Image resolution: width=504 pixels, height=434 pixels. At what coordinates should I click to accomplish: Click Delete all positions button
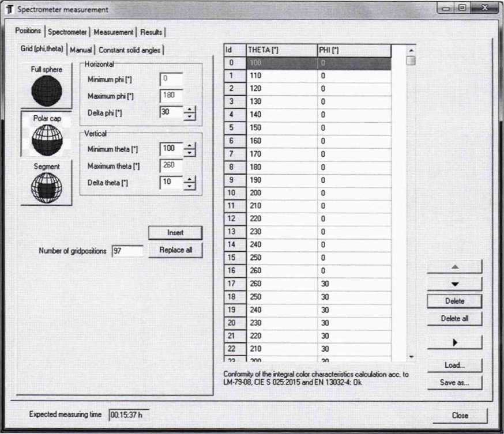pos(454,319)
